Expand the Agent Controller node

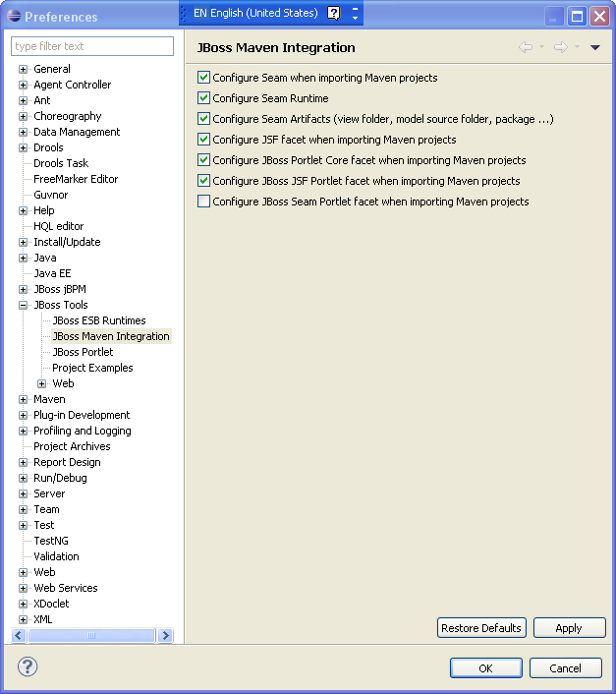(x=23, y=85)
